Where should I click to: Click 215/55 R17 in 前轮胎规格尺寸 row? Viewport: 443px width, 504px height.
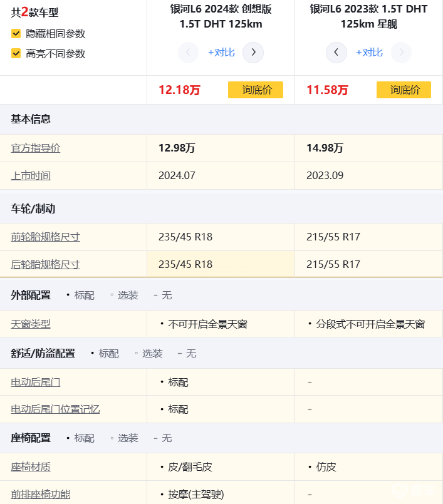point(333,237)
